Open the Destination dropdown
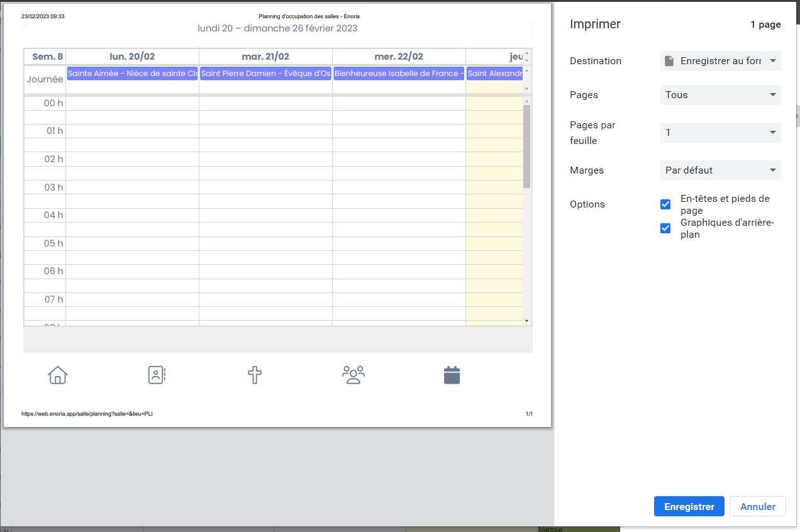Viewport: 800px width, 532px height. coord(721,61)
